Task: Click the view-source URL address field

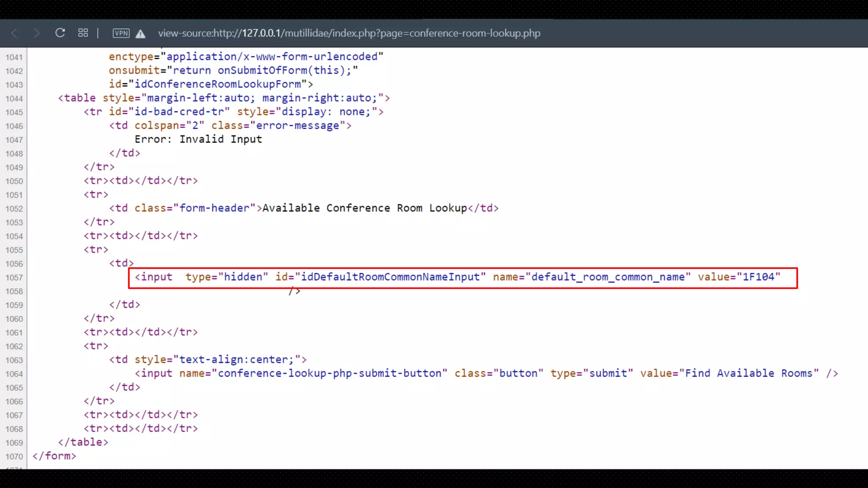Action: (349, 33)
